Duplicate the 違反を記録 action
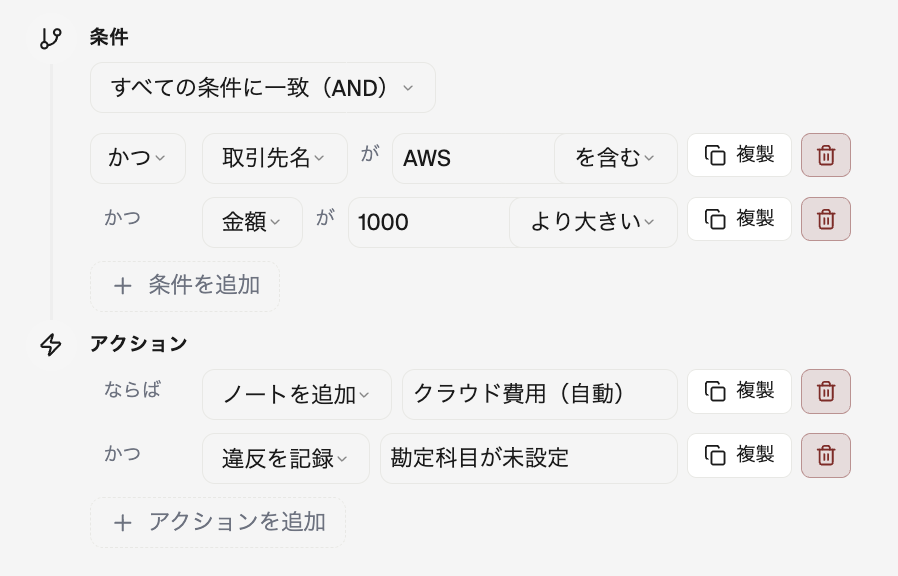This screenshot has width=898, height=576. pos(739,455)
